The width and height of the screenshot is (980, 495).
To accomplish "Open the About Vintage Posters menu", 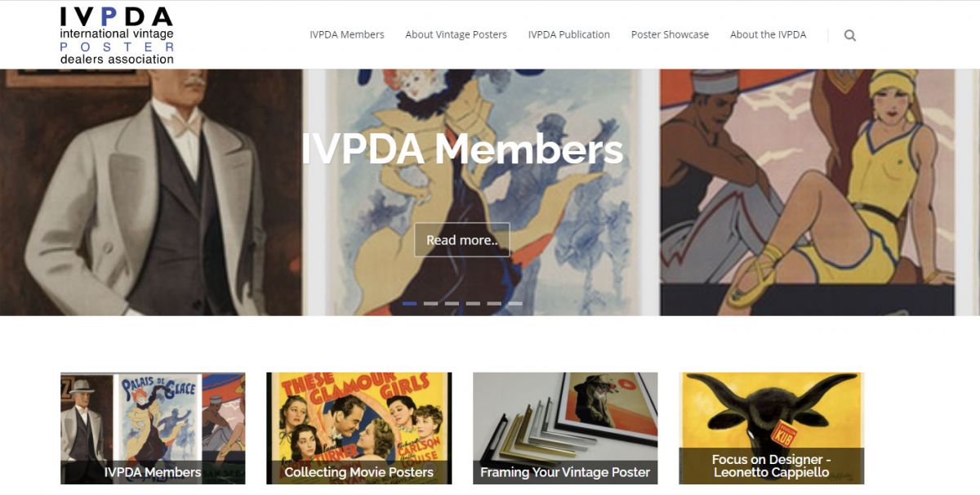I will pos(456,35).
